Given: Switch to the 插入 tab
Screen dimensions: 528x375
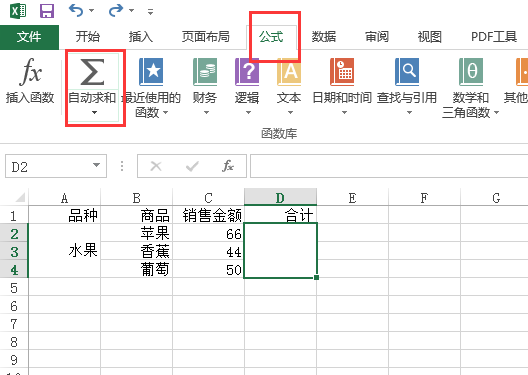Looking at the screenshot, I should (141, 37).
